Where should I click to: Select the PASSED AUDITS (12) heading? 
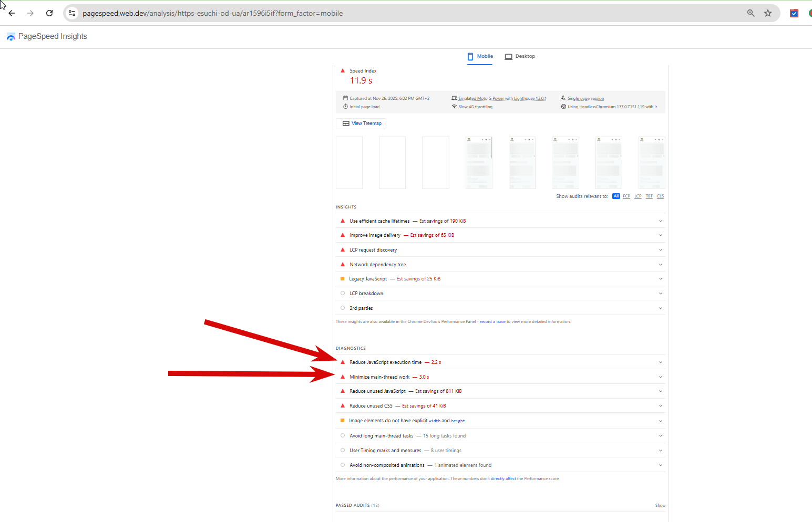pyautogui.click(x=357, y=505)
